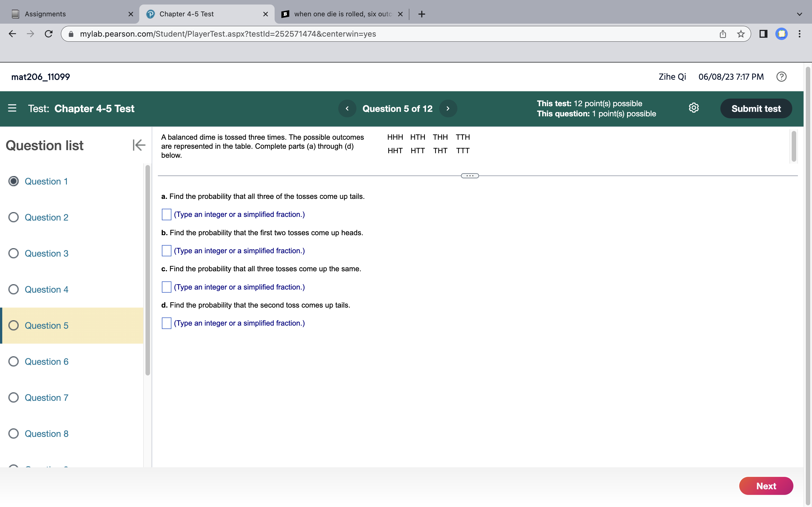Open the hamburger menu beside Test title
This screenshot has width=812, height=507.
point(12,108)
